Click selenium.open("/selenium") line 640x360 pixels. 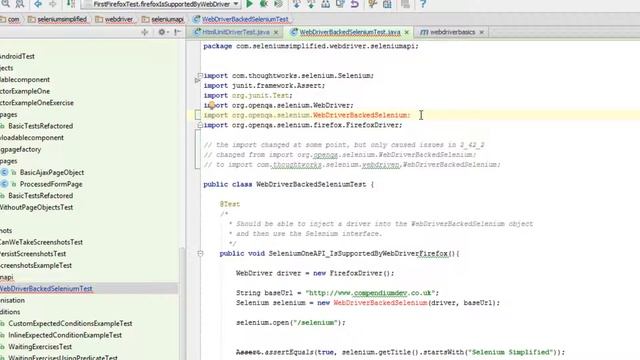pyautogui.click(x=291, y=323)
